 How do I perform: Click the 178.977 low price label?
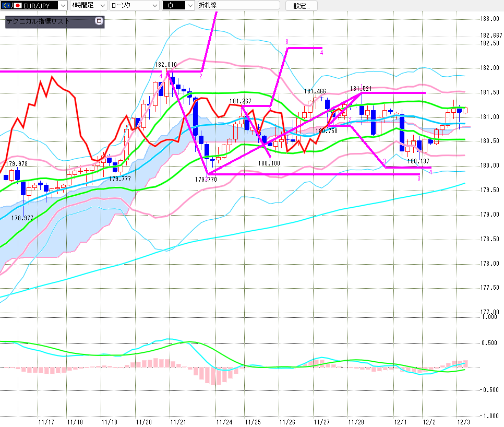click(22, 218)
